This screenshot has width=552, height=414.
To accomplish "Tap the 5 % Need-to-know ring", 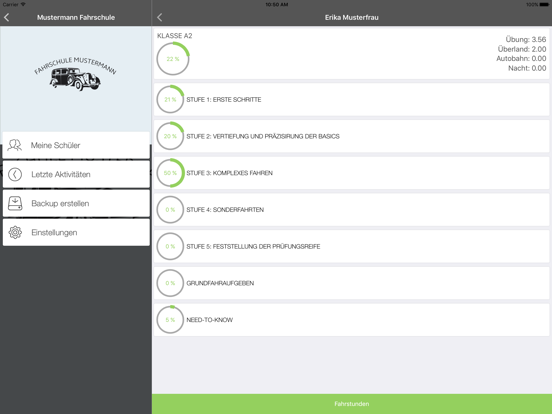I will click(170, 320).
